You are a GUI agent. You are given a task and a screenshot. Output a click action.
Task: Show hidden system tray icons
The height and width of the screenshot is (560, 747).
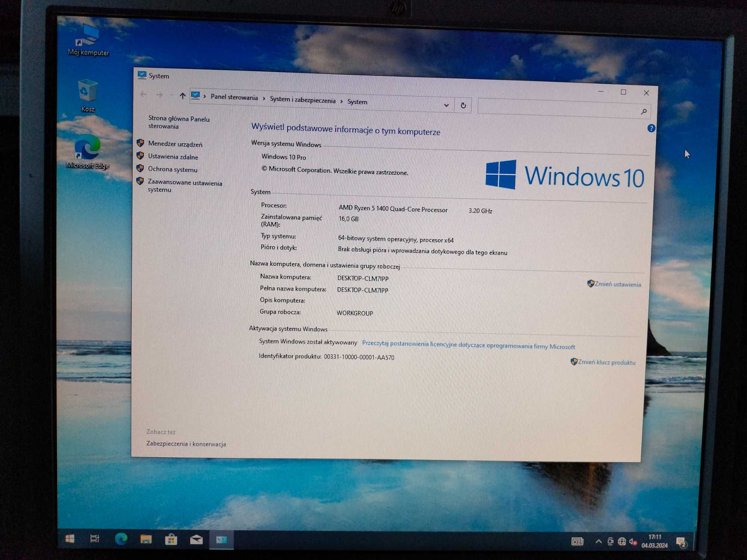(x=598, y=541)
